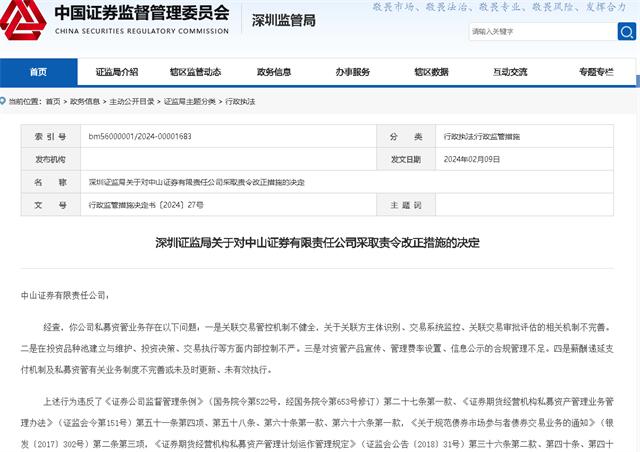Viewport: 640px width, 452px height.
Task: Open the 证监局介绍 menu item
Action: click(x=117, y=72)
